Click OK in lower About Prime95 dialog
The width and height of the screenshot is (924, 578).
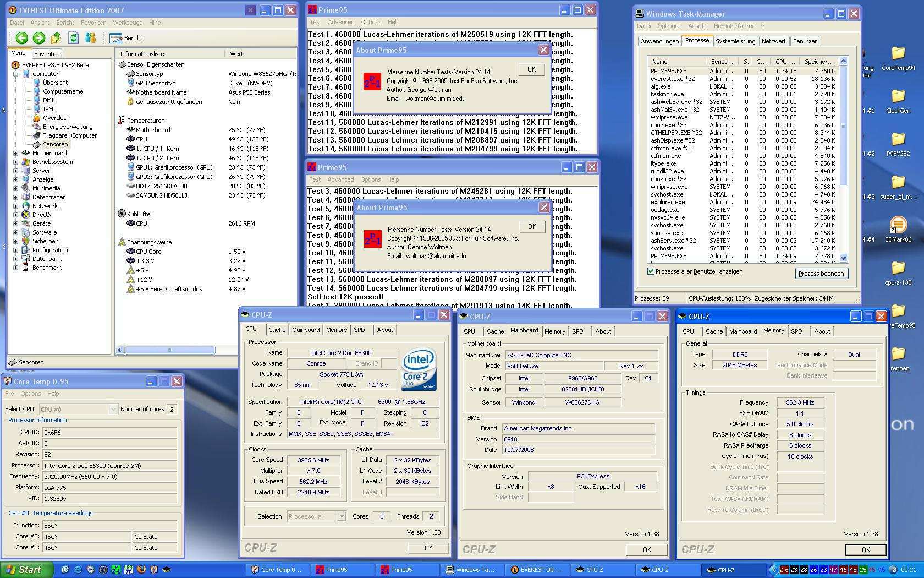coord(532,227)
